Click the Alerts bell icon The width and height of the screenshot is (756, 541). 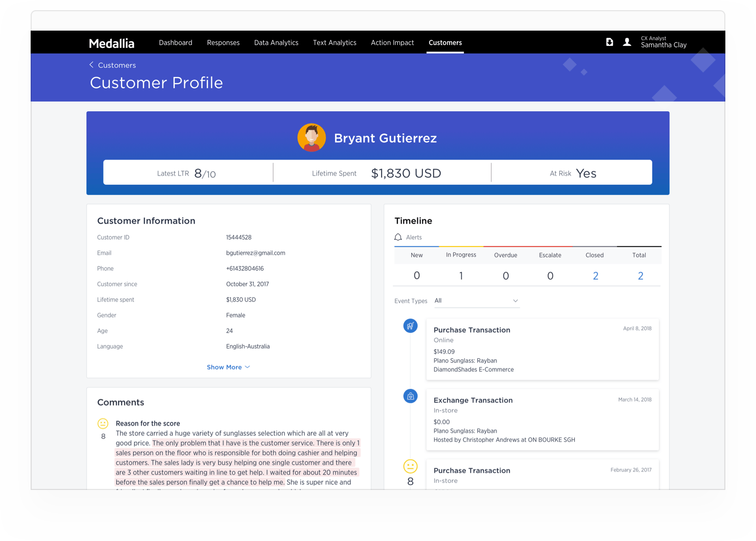click(398, 237)
